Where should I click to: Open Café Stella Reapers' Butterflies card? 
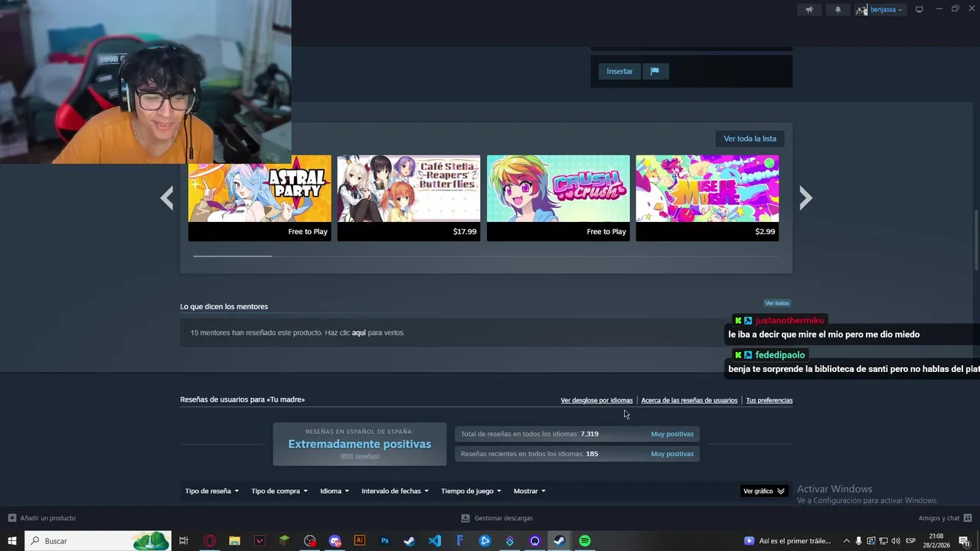click(409, 198)
